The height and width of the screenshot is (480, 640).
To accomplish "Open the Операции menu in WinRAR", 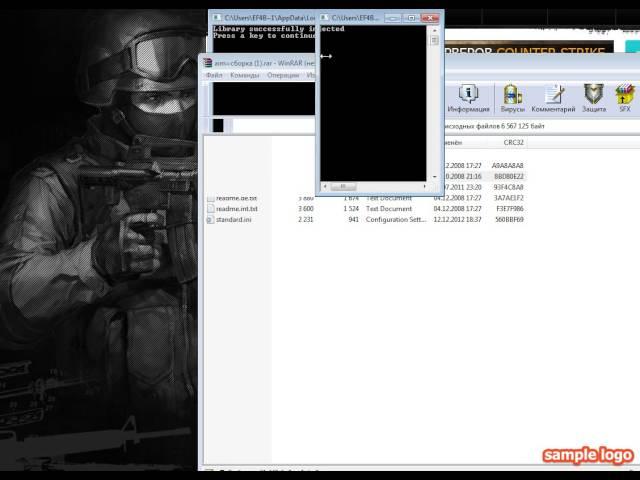I will tap(283, 76).
